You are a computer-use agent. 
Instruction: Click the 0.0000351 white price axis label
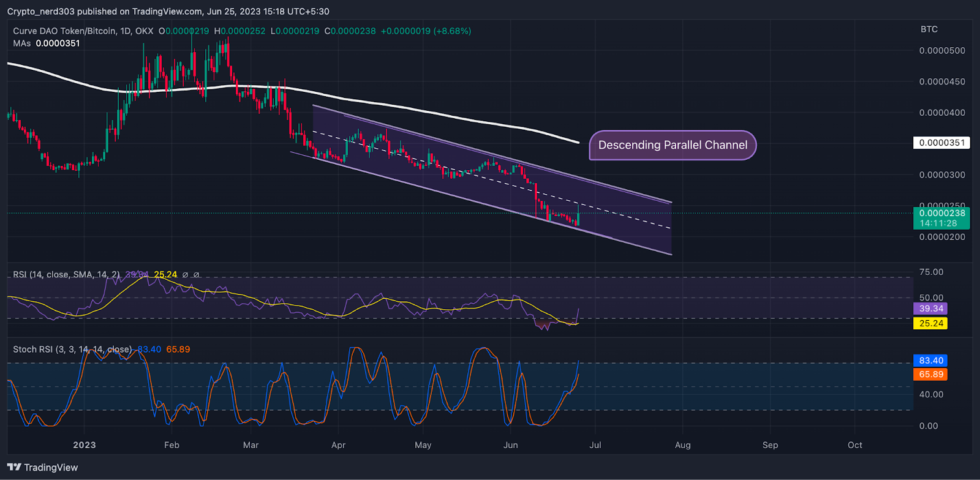pyautogui.click(x=943, y=143)
